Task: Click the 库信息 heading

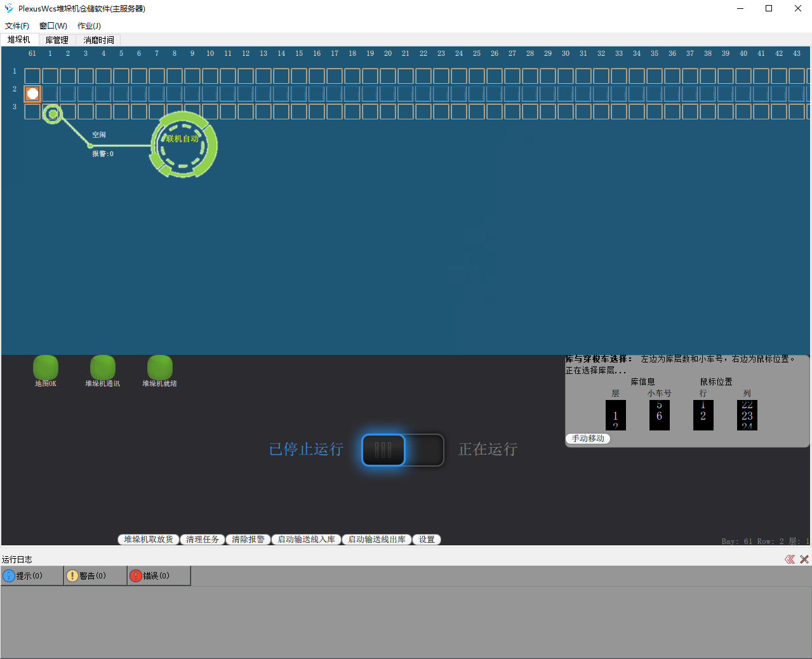Action: [643, 382]
